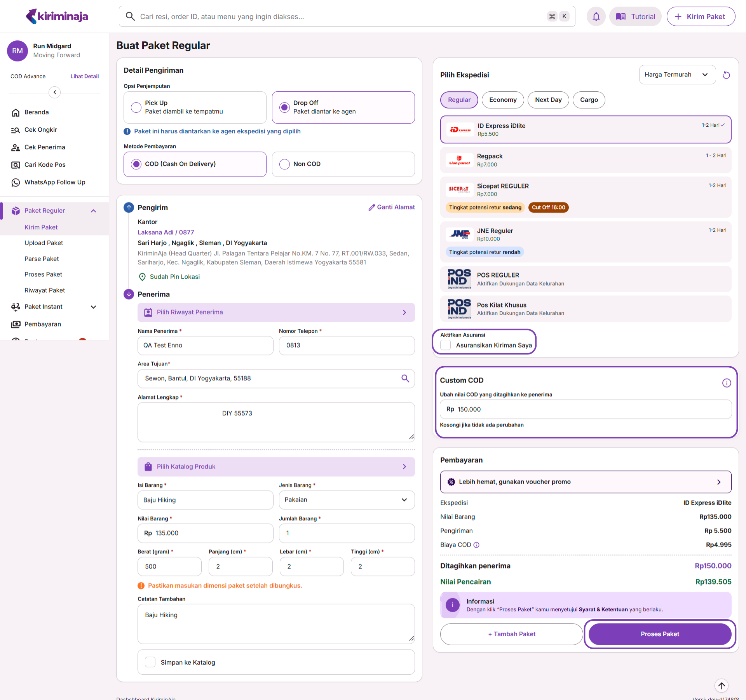Image resolution: width=746 pixels, height=700 pixels.
Task: Select the Pick Up radio option
Action: 136,107
